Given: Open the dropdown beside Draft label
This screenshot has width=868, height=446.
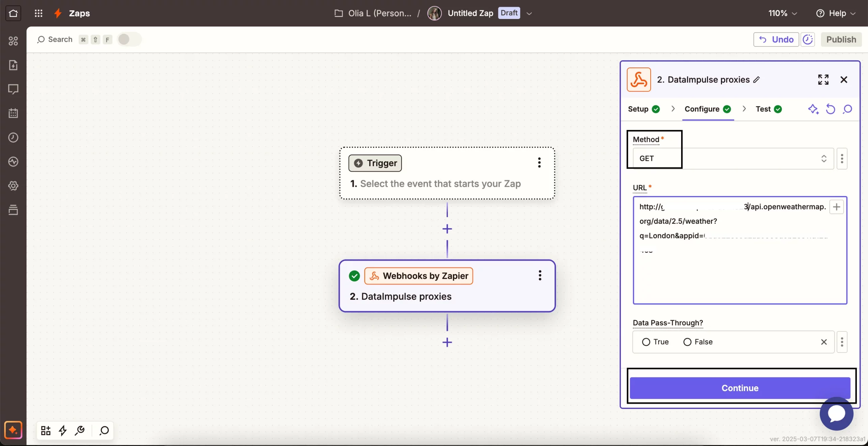Looking at the screenshot, I should pyautogui.click(x=529, y=14).
